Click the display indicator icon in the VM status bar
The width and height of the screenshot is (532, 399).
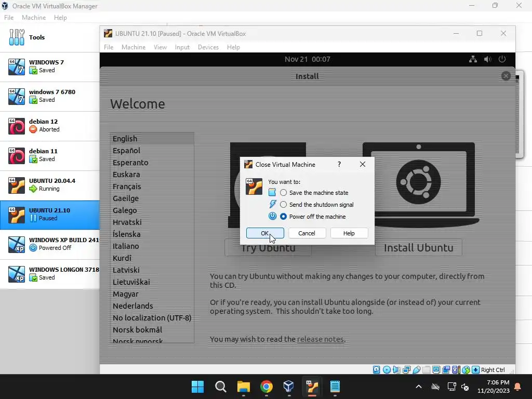(436, 370)
